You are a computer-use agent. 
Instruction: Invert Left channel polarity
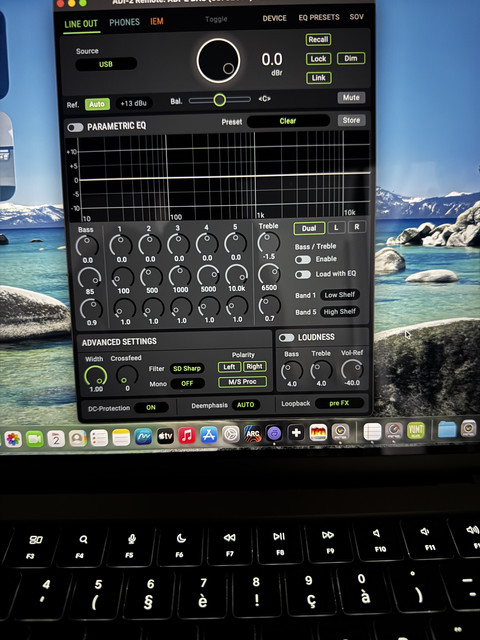(229, 367)
